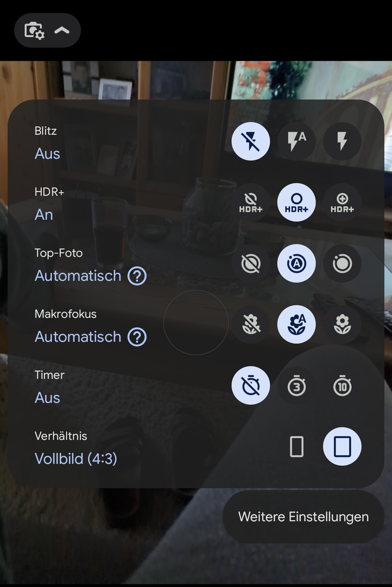The width and height of the screenshot is (392, 587).
Task: Choose tall 16:9 aspect ratio
Action: 296,447
